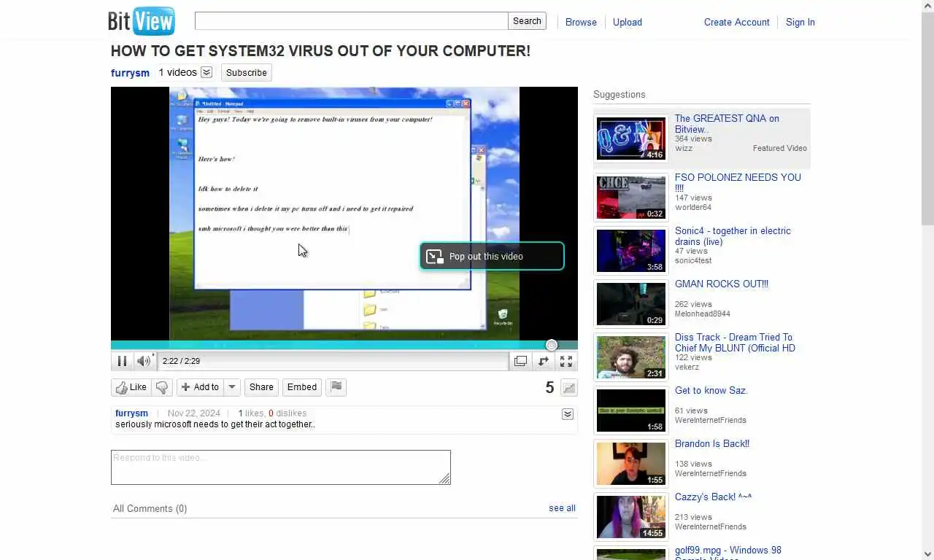
Task: Open furrysm link in description
Action: click(x=131, y=413)
